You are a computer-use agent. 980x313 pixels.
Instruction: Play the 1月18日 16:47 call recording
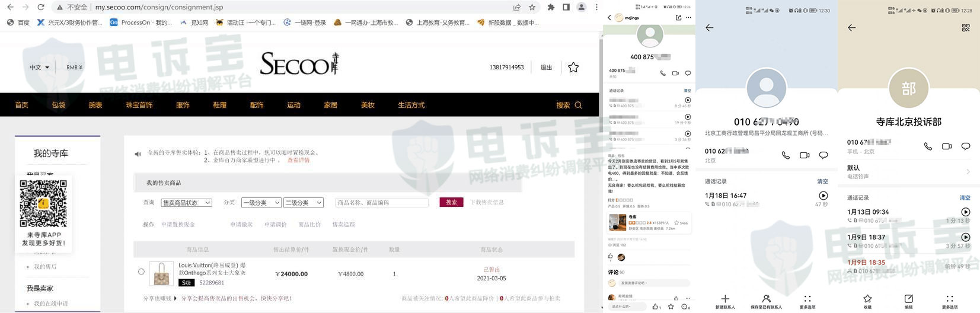pyautogui.click(x=823, y=196)
